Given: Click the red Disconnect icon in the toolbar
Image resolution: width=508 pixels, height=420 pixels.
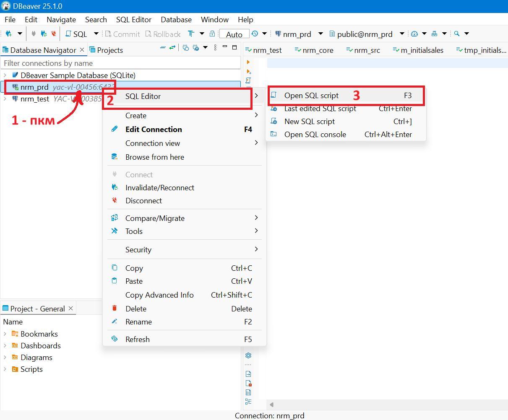Looking at the screenshot, I should click(54, 34).
